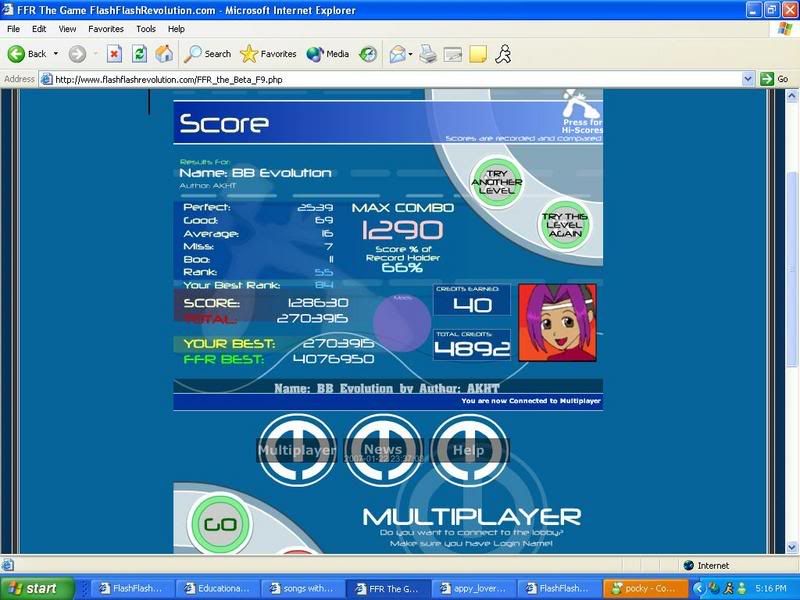Click the Perfect: 2539 count row
Screen dimensions: 800x600
[x=258, y=207]
